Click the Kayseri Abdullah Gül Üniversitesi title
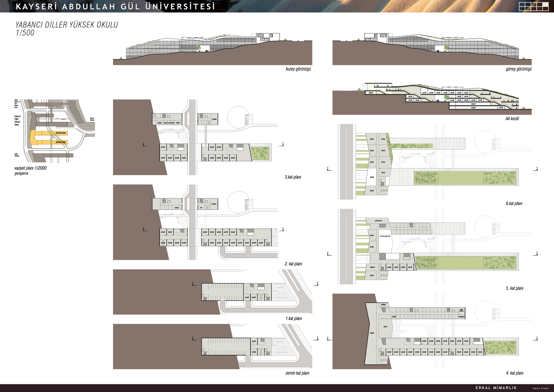554x392 pixels. [115, 7]
